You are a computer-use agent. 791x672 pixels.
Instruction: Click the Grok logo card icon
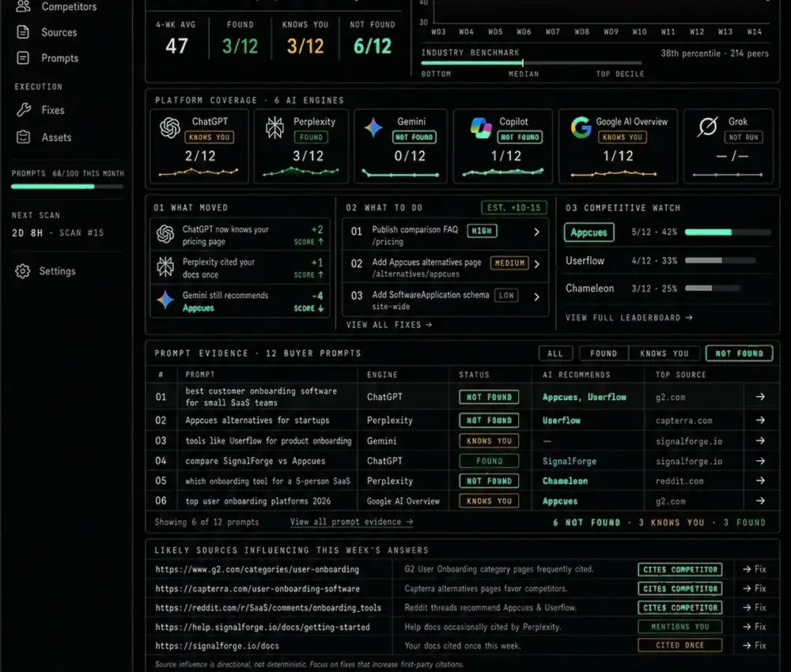708,126
